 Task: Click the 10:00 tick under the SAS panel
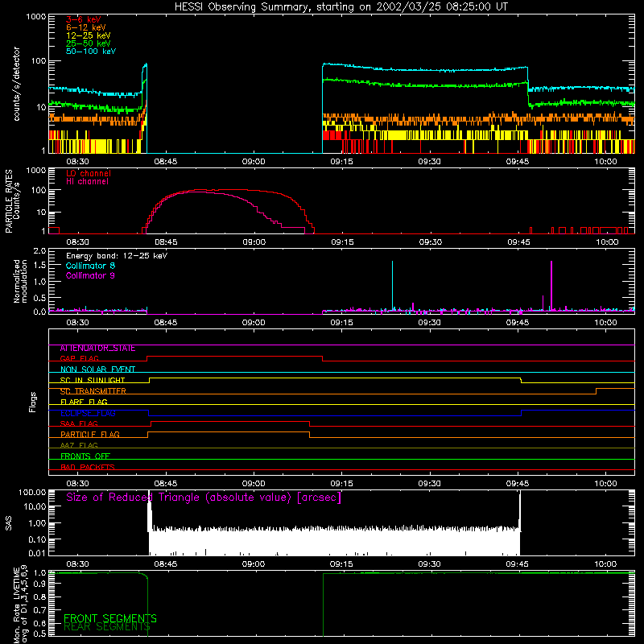605,564
